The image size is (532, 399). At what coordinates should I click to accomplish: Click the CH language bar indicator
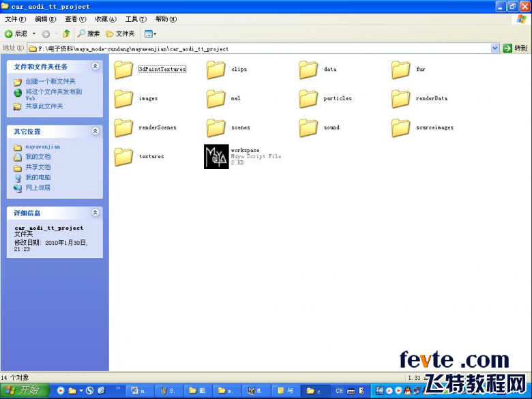[x=339, y=391]
